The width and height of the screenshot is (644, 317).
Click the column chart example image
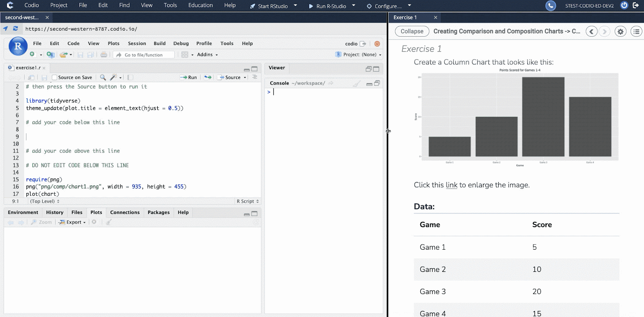point(516,118)
